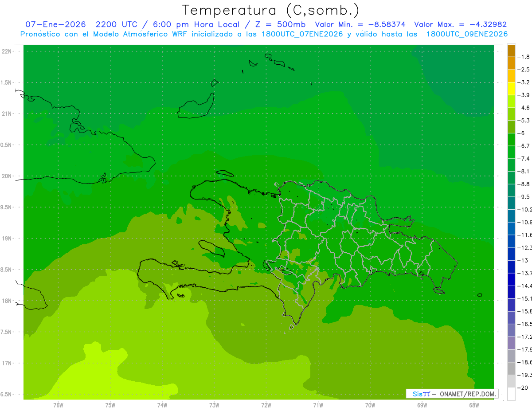Image resolution: width=532 pixels, height=411 pixels.
Task: Click the "74W" longitude axis label
Action: (162, 405)
